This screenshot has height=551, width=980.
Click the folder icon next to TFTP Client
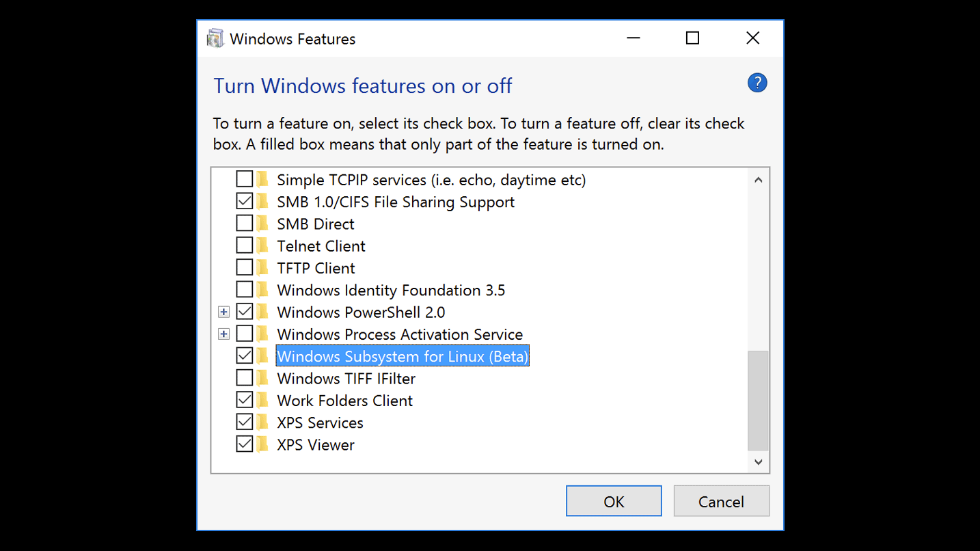coord(262,268)
